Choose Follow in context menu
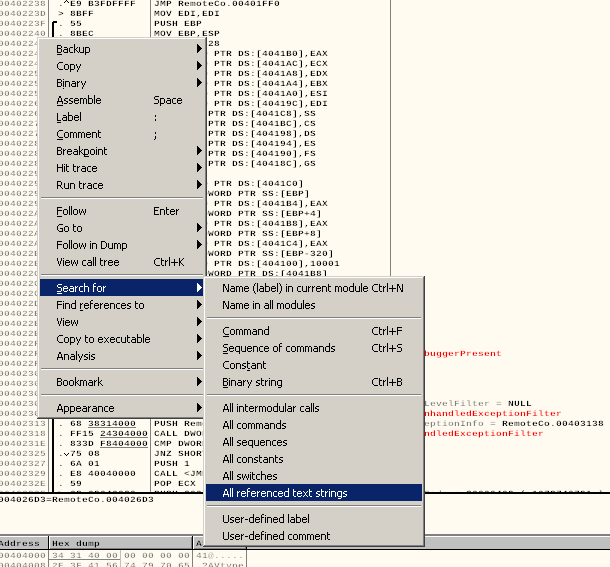The height and width of the screenshot is (567, 610). [x=71, y=211]
